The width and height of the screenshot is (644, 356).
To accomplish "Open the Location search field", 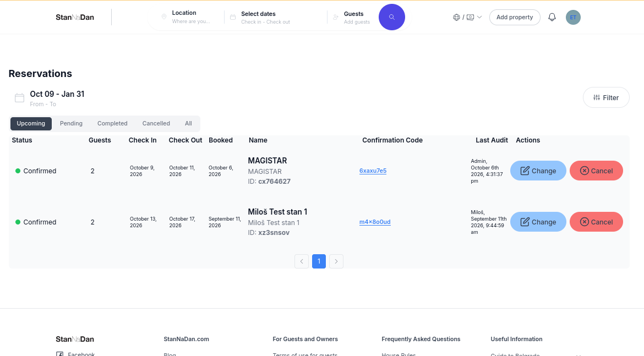I will point(190,17).
